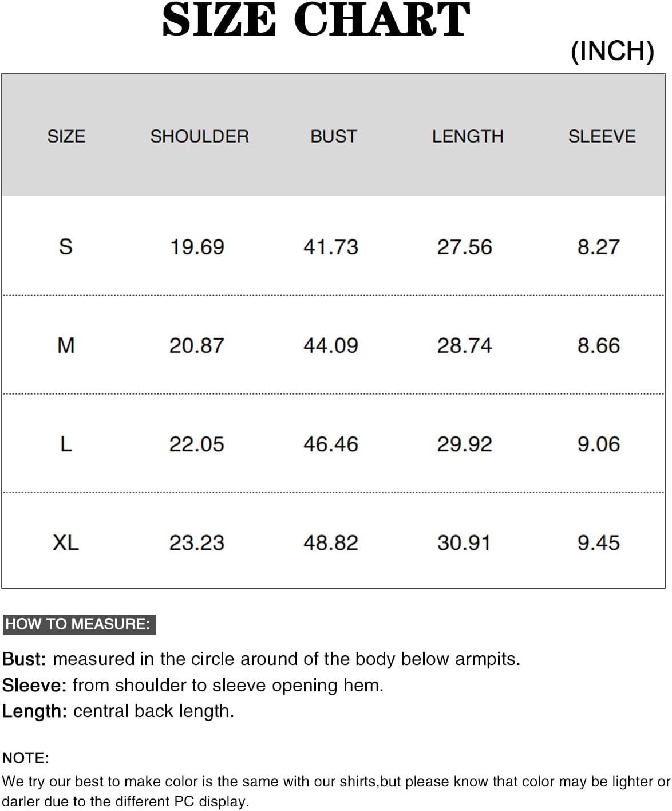Click the NOTE: label

26,758
